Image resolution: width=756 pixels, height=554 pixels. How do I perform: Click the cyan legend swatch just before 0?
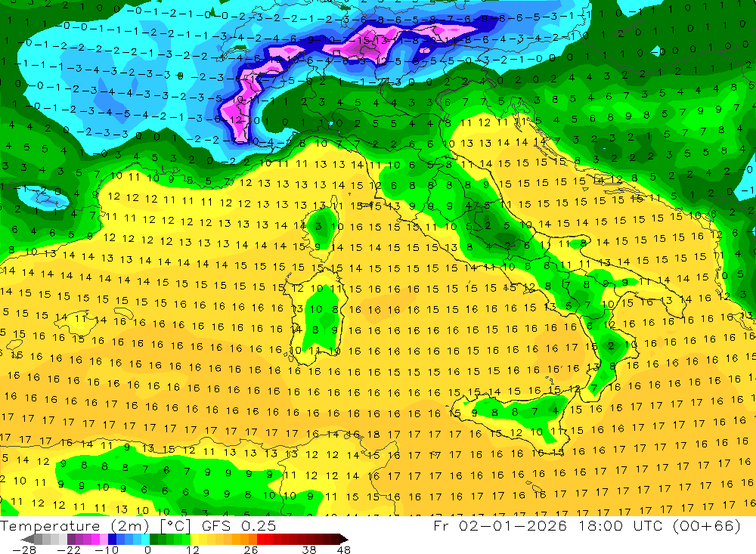[145, 539]
